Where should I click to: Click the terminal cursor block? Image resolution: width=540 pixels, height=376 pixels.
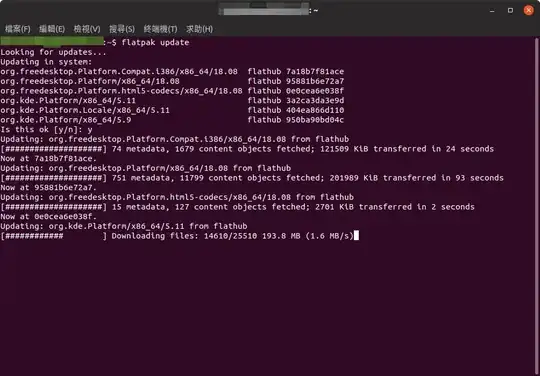356,236
